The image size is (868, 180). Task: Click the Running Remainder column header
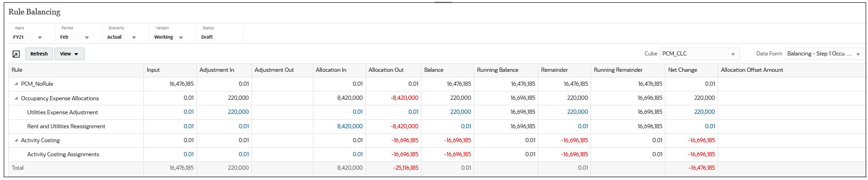[628, 70]
